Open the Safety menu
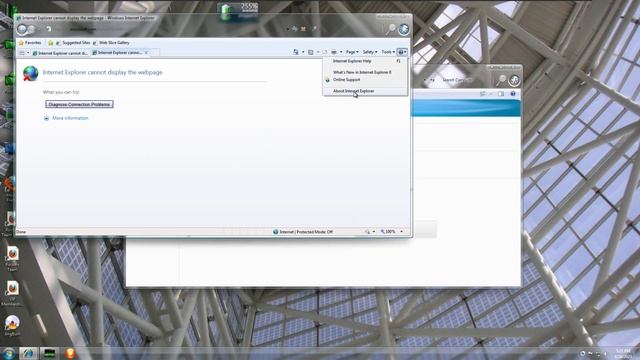Screen dimensions: 640x360 click(x=369, y=52)
